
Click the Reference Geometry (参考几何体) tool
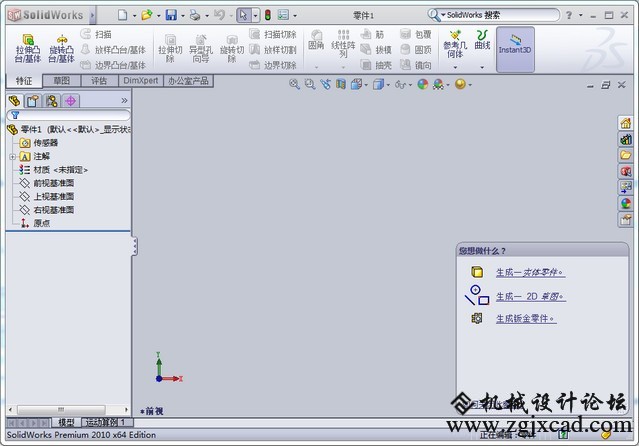click(455, 44)
